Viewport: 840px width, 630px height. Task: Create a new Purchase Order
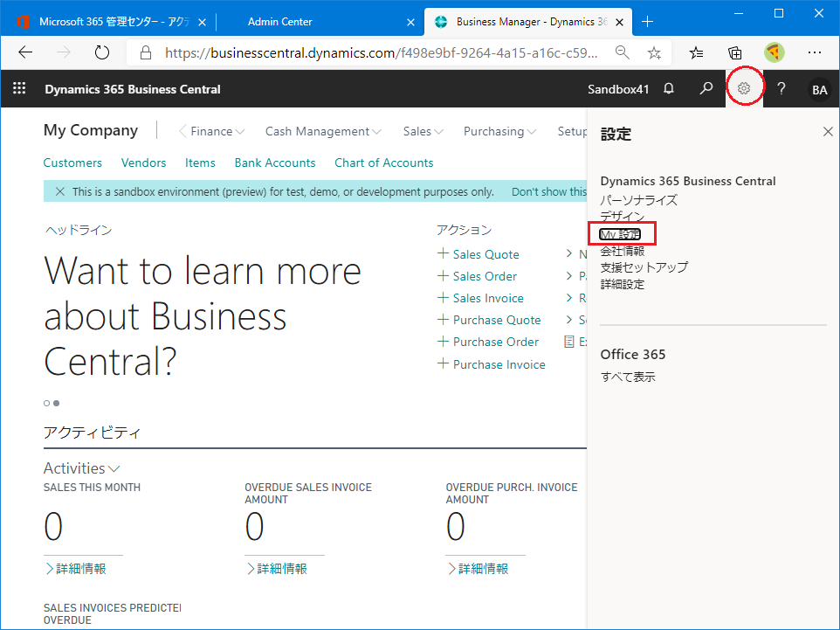488,342
